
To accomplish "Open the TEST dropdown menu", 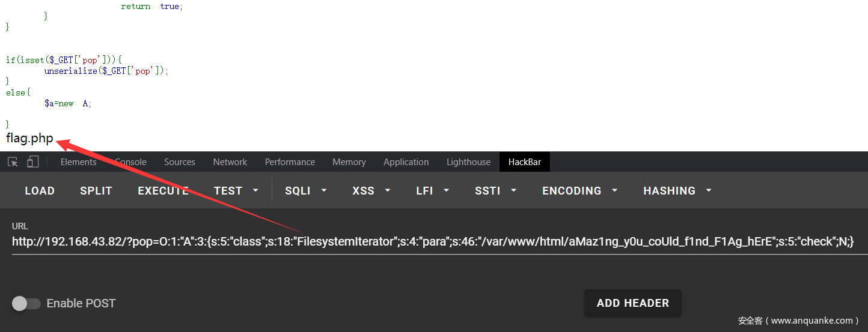I will [x=236, y=191].
